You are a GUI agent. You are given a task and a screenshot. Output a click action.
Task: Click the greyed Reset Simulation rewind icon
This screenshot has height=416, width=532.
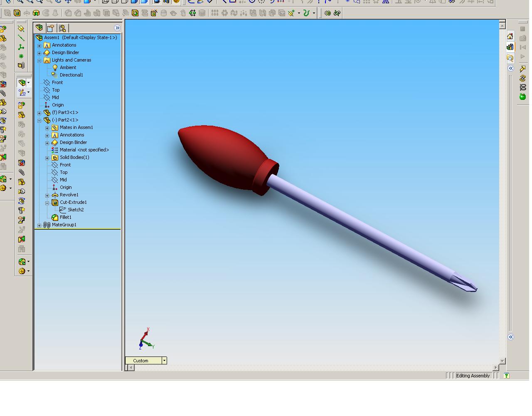pos(523,47)
